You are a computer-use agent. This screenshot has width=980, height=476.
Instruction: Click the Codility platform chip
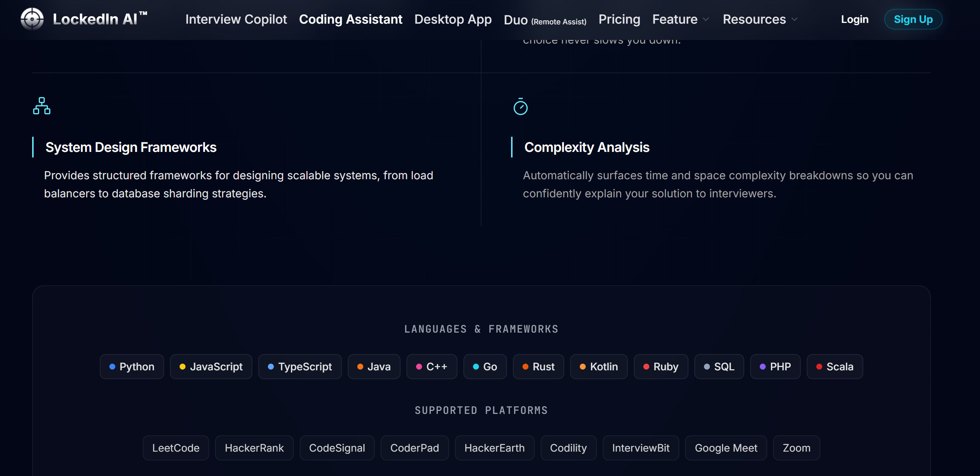click(568, 448)
